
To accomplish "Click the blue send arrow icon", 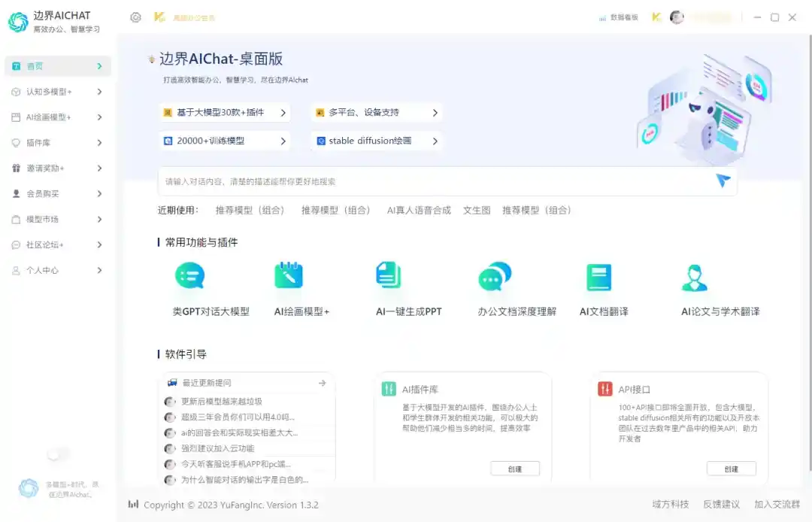I will 723,181.
